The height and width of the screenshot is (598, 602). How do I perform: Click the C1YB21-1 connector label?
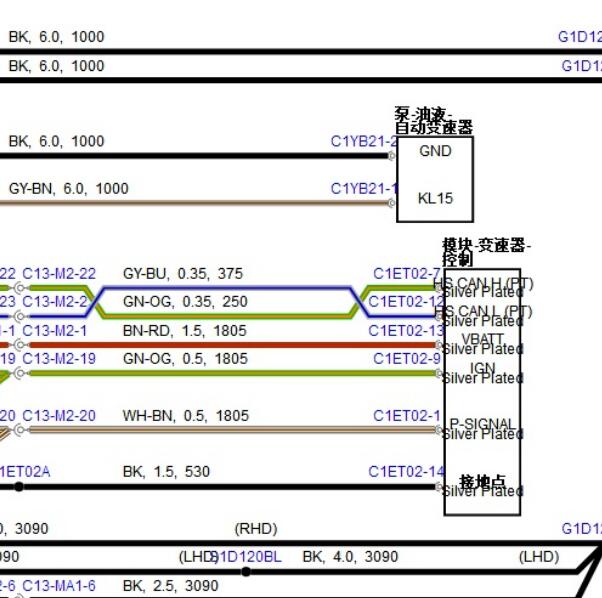point(364,188)
